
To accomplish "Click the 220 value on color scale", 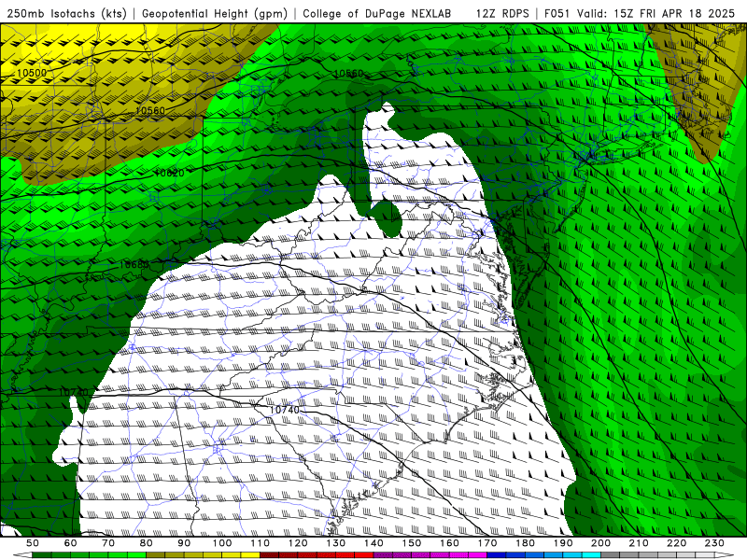I will point(676,543).
